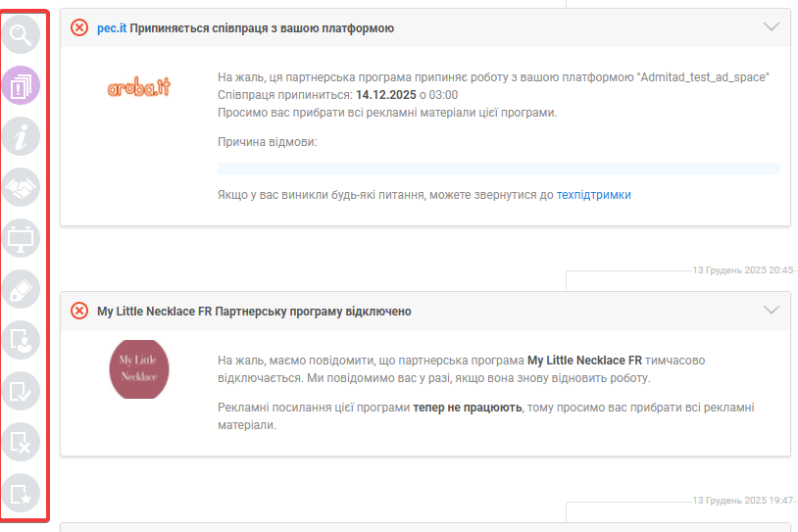Screen dimensions: 798x532
Task: Select the monitor/ad space filter icon
Action: 22,239
